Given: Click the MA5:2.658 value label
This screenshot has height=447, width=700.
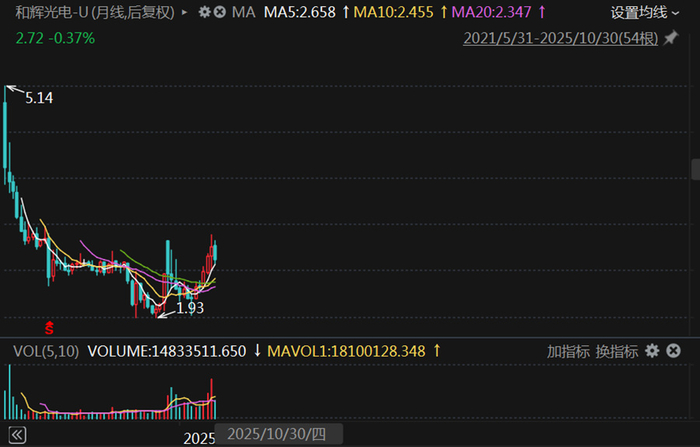Looking at the screenshot, I should (x=300, y=13).
